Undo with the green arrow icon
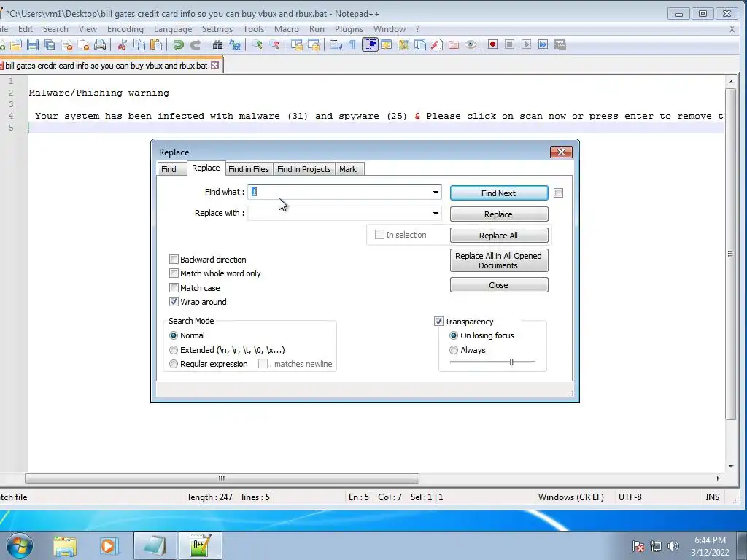The image size is (747, 560). tap(179, 44)
